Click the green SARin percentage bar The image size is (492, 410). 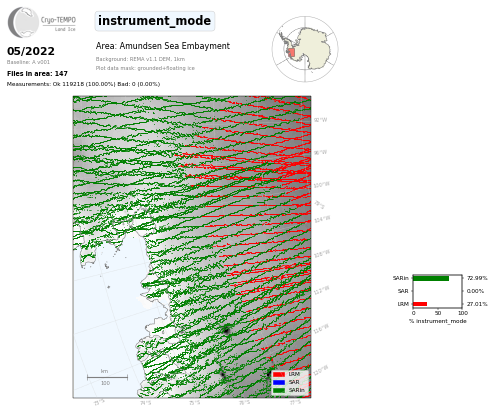pyautogui.click(x=431, y=278)
